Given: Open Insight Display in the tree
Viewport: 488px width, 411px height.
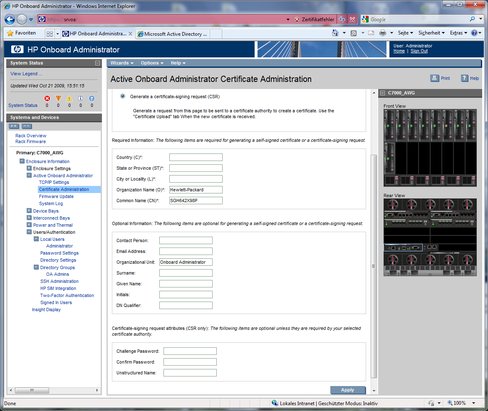Looking at the screenshot, I should [x=46, y=310].
